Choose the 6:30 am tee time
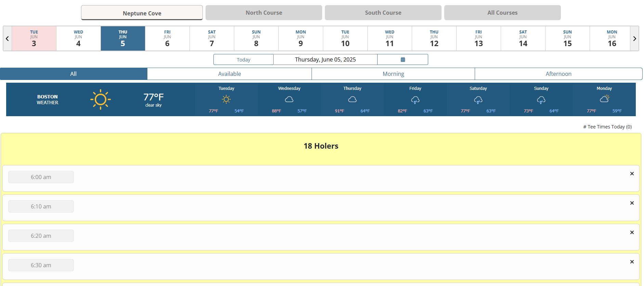 (41, 265)
